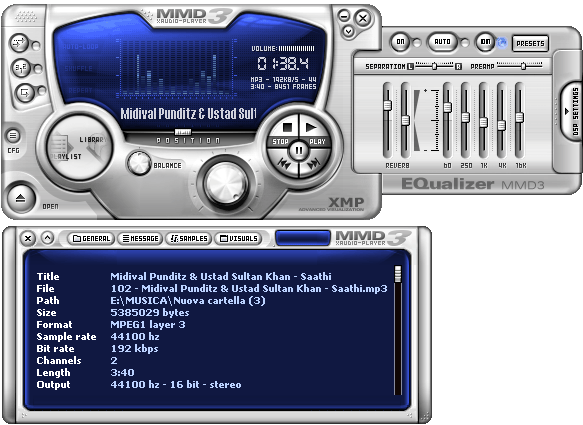Open the CFG settings icon
Viewport: 583px width, 425px height.
[x=13, y=136]
